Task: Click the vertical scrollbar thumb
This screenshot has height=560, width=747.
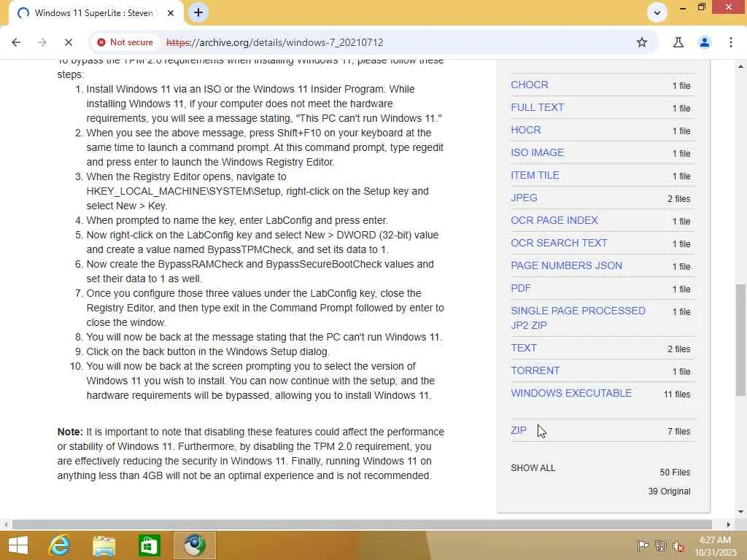Action: click(x=740, y=340)
